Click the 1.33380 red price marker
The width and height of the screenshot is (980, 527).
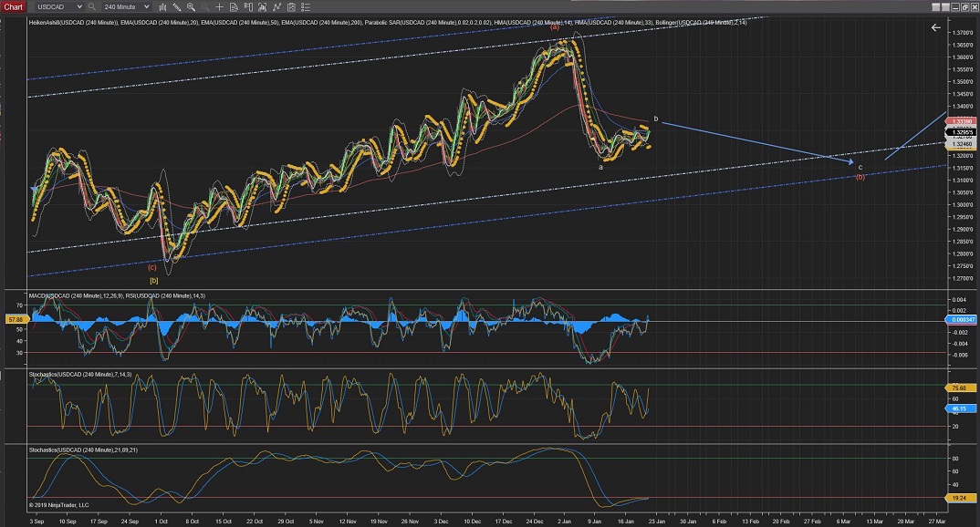pos(961,122)
